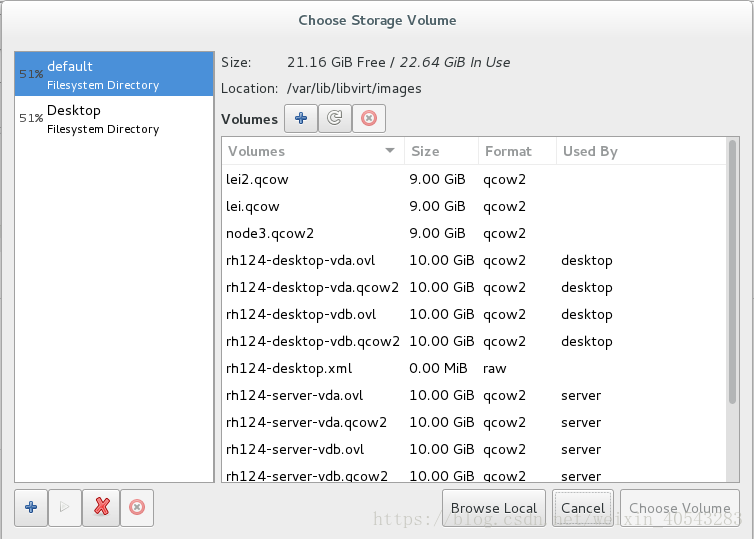Open Browse Local file chooser
This screenshot has width=754, height=539.
pyautogui.click(x=494, y=508)
